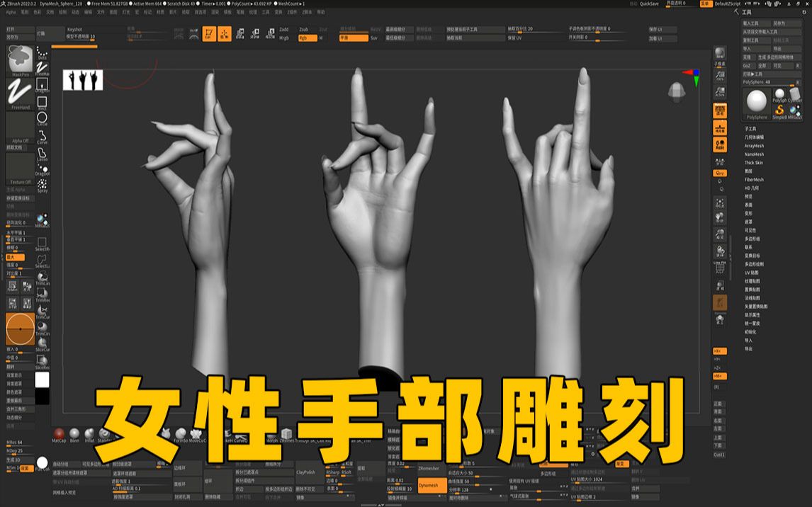This screenshot has height=507, width=812.
Task: Click the orange brush cursor preview
Action: (21, 329)
